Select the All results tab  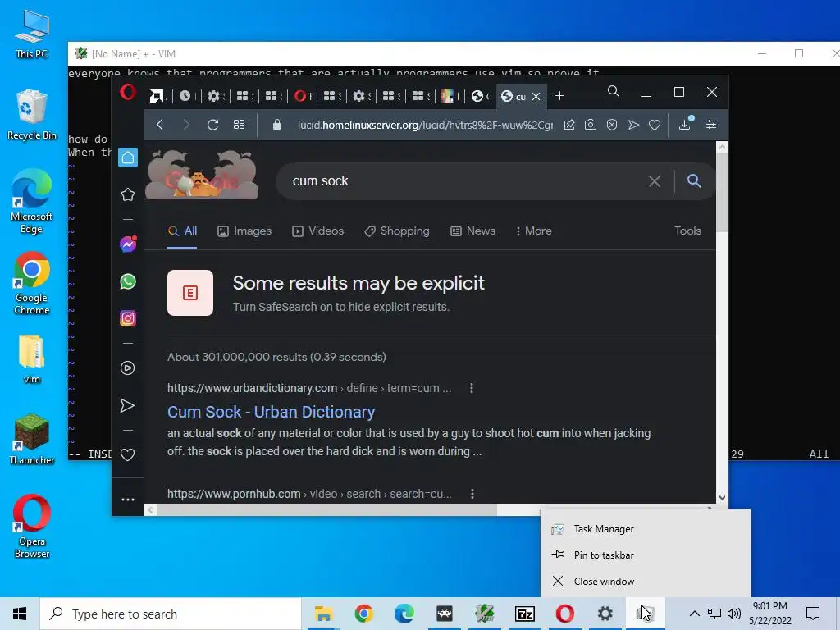pos(182,231)
